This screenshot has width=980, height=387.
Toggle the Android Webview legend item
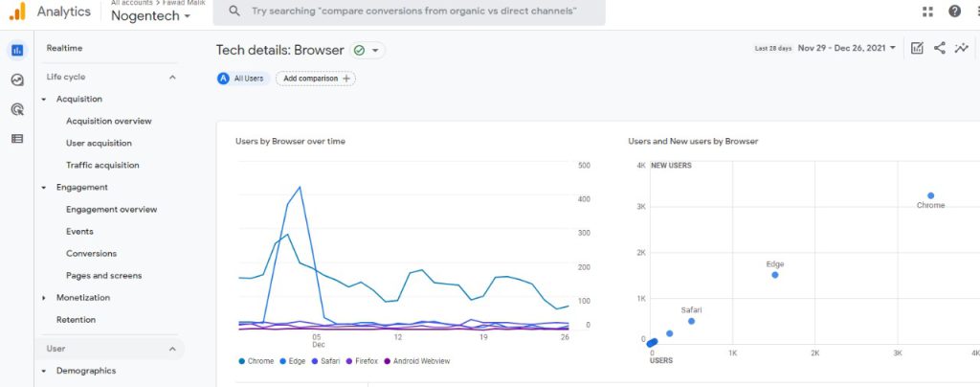pyautogui.click(x=417, y=361)
